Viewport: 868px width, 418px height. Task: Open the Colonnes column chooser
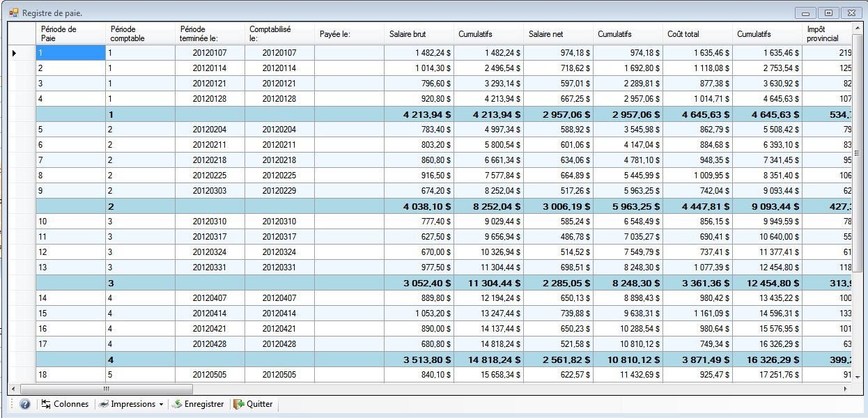(65, 404)
